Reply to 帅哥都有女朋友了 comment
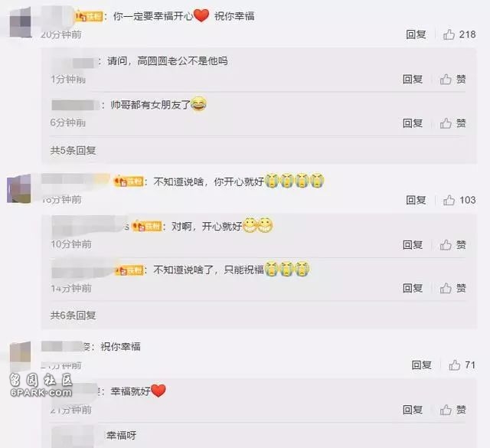The width and height of the screenshot is (490, 448). 413,123
